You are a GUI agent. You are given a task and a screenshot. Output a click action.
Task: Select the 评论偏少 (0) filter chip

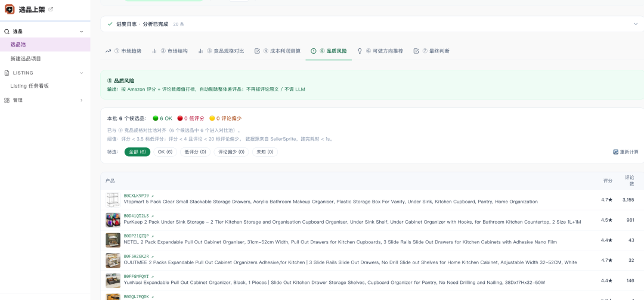(x=231, y=151)
